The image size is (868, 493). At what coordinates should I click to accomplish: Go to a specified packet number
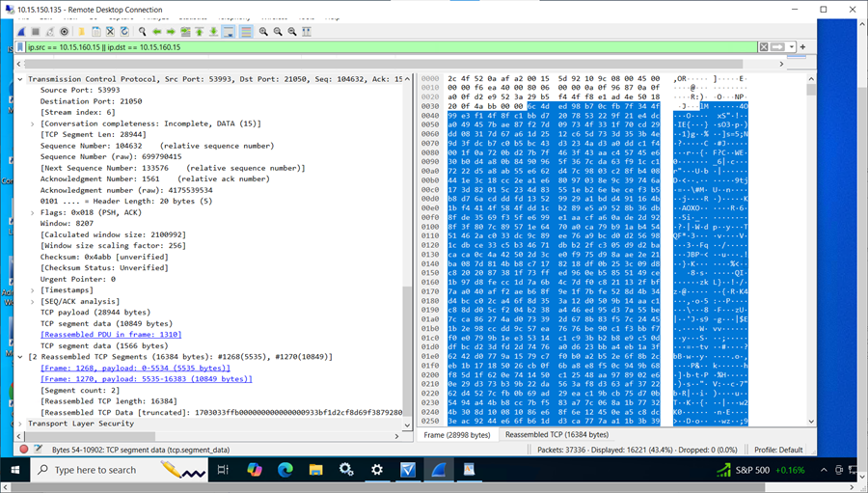point(185,32)
